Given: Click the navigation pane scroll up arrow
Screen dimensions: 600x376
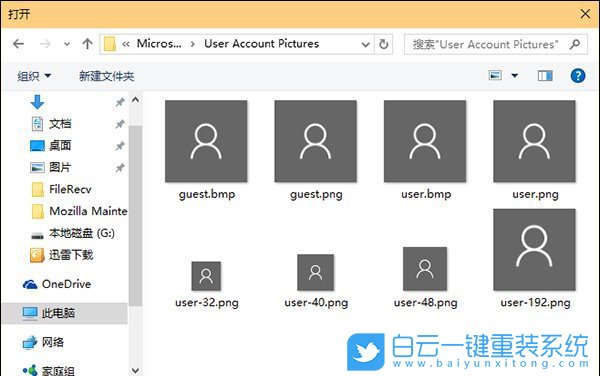Looking at the screenshot, I should (135, 100).
